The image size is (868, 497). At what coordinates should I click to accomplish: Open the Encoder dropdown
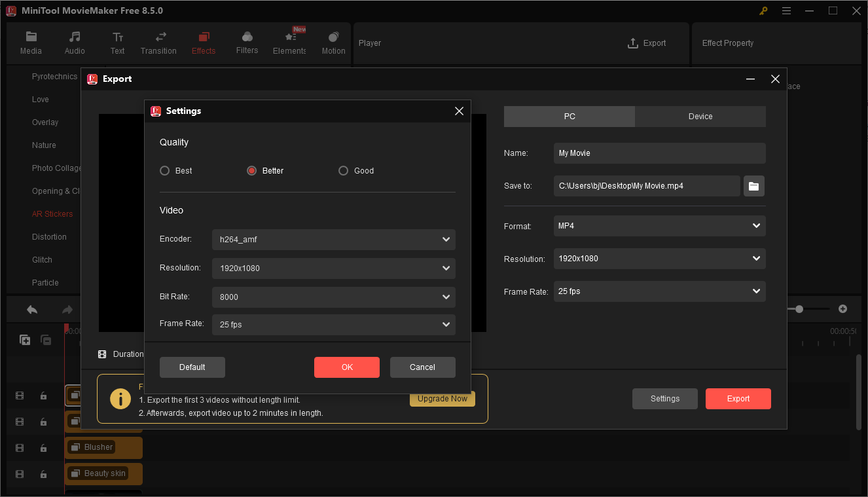click(x=333, y=240)
